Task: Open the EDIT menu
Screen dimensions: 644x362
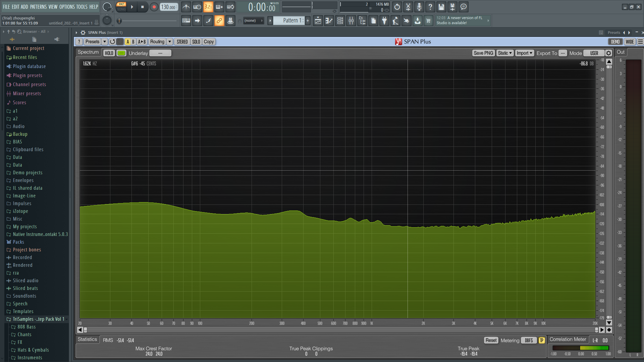Action: tap(15, 7)
